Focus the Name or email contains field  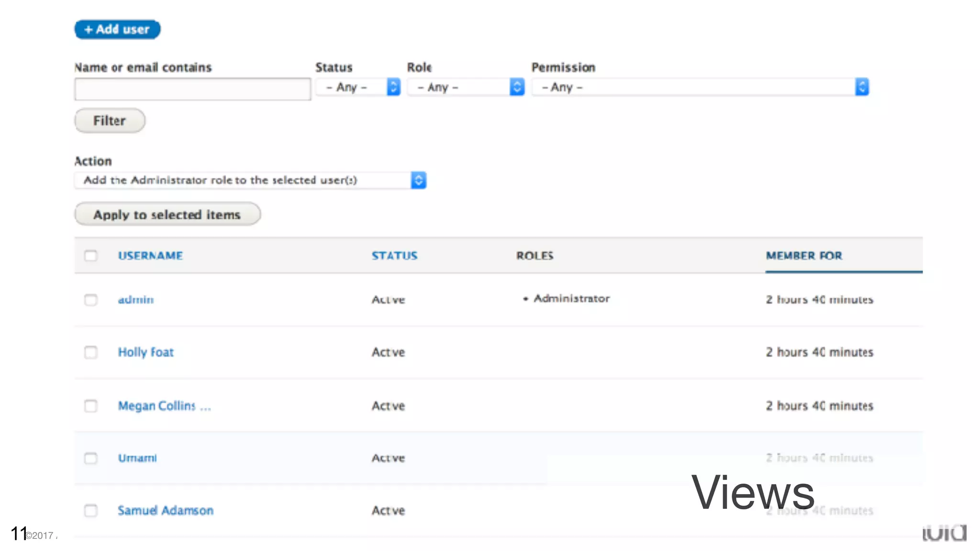coord(192,89)
